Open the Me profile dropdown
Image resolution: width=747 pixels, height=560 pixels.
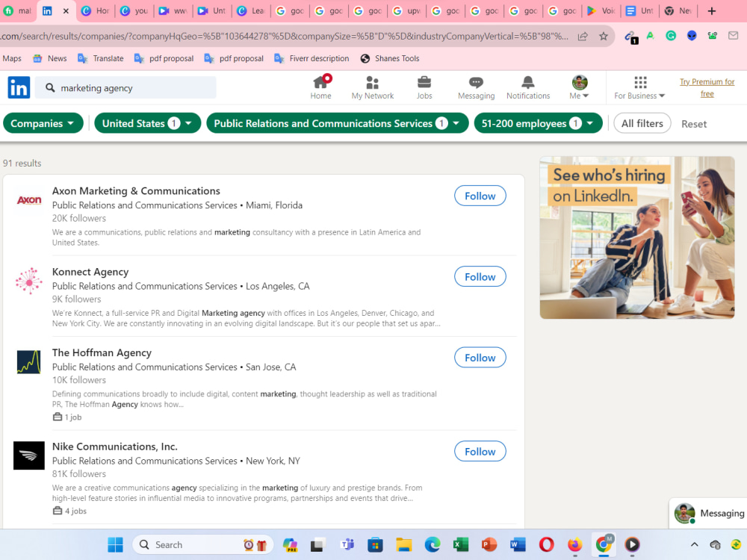(580, 87)
